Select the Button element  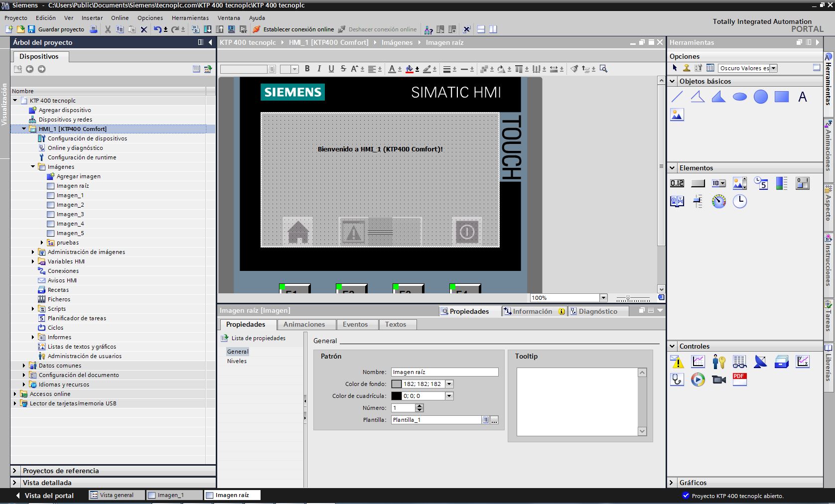coord(698,183)
